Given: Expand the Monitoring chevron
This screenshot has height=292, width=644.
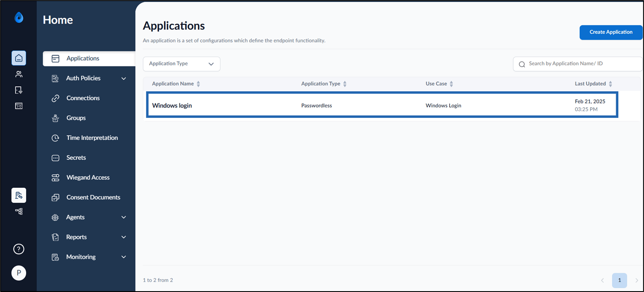Looking at the screenshot, I should (x=124, y=257).
